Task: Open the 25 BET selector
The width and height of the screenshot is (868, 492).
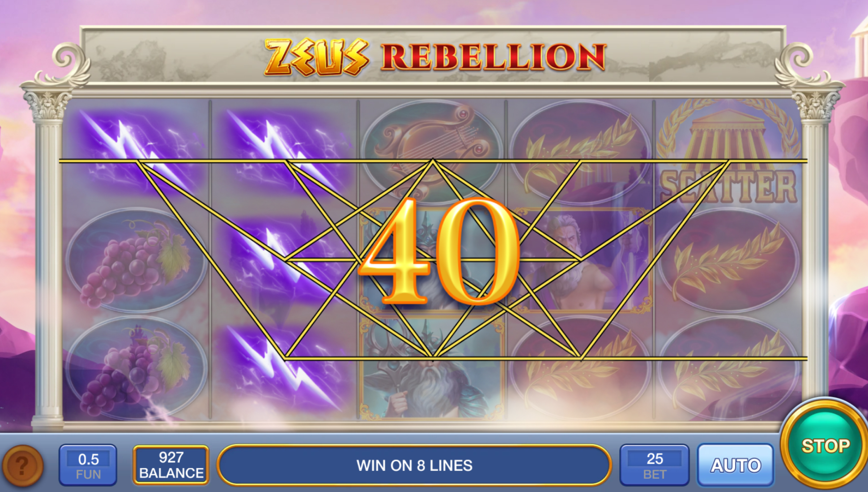Action: pyautogui.click(x=655, y=465)
